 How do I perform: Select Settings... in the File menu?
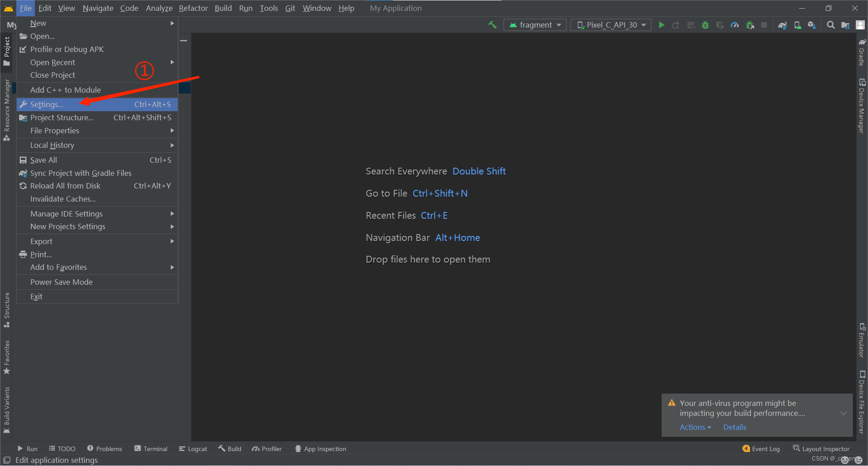coord(97,104)
